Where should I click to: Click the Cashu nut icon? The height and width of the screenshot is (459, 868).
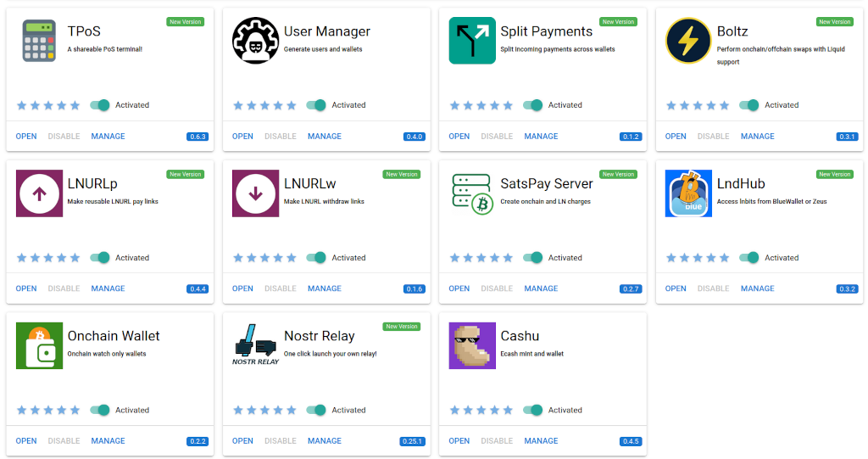pos(472,345)
